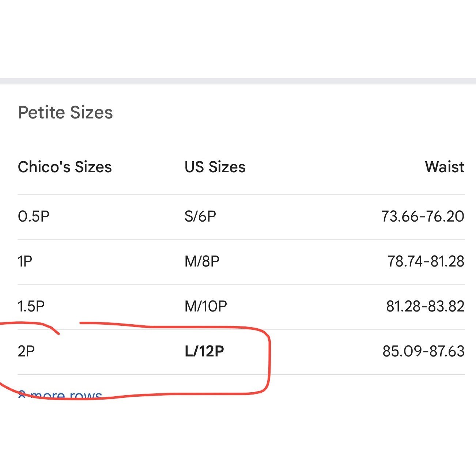
Task: Click the gray divider bar above Petite Sizes
Action: click(x=238, y=81)
